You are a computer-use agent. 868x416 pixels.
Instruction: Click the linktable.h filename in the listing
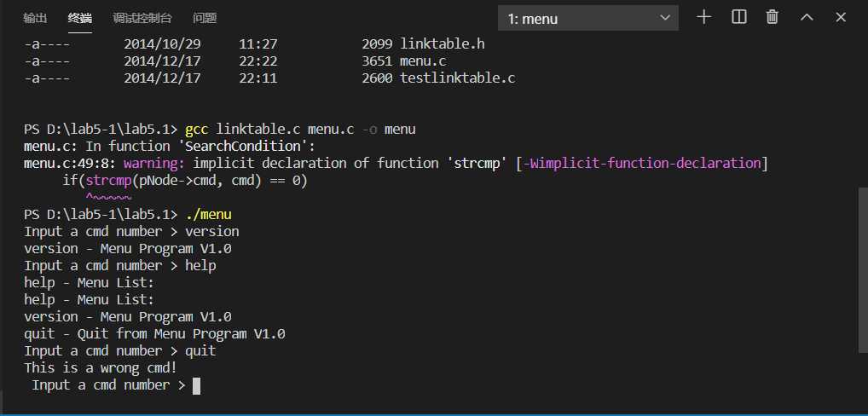443,43
